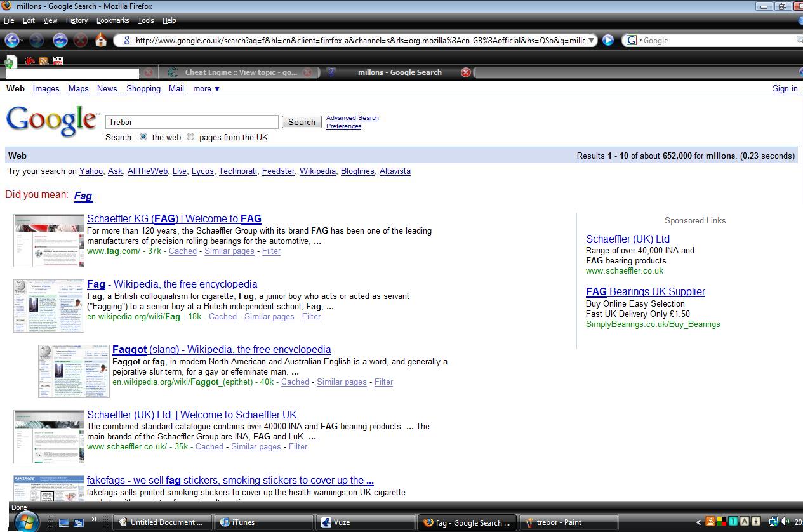
Task: Click the Go button beside the address bar
Action: [x=607, y=40]
